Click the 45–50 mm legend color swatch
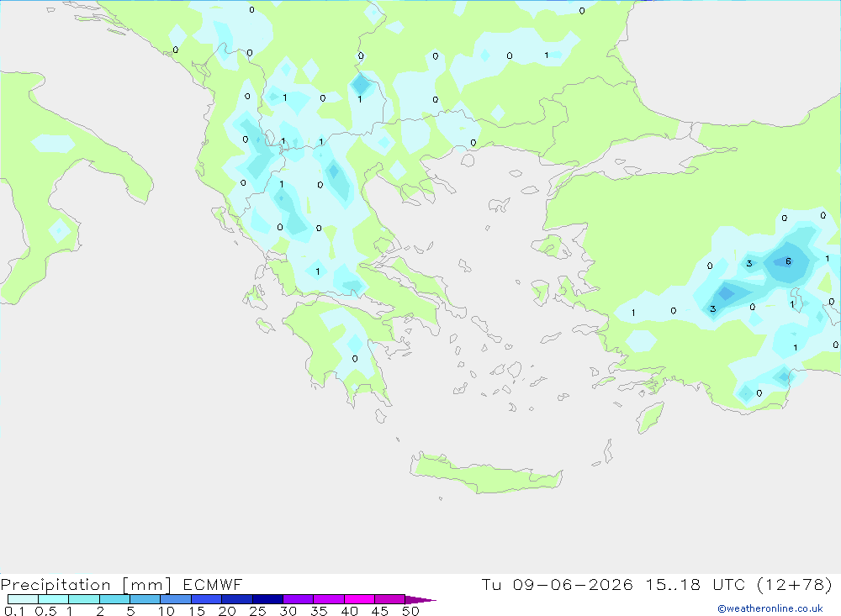 tap(390, 599)
